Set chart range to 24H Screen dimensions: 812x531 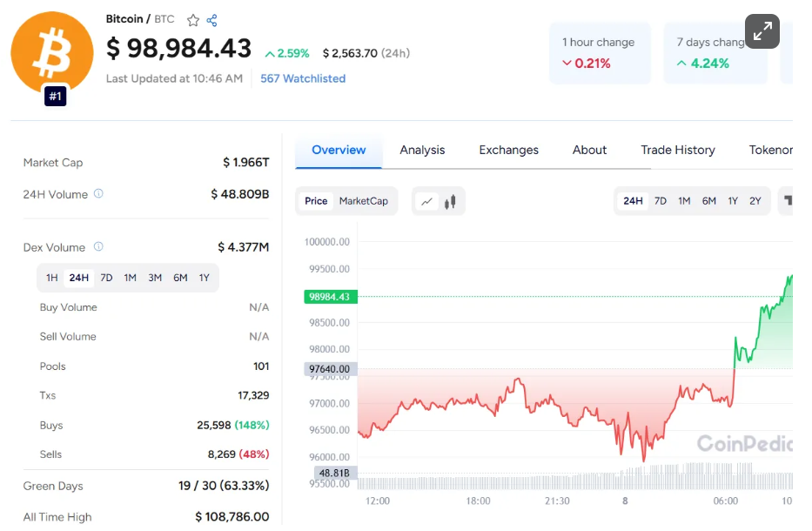point(633,201)
